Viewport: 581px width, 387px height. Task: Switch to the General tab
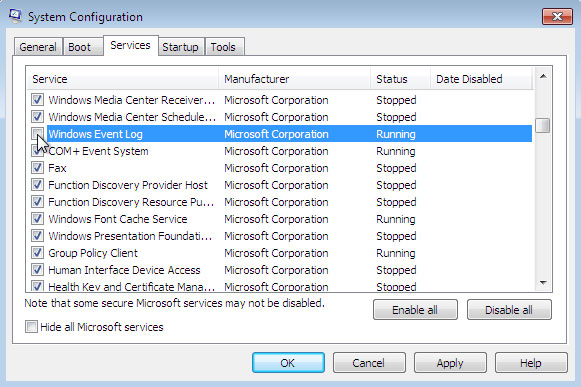click(x=38, y=47)
